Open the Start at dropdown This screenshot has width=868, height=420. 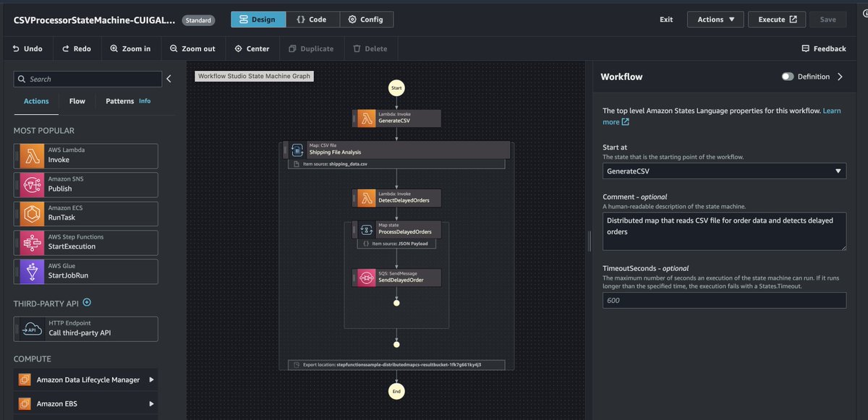pyautogui.click(x=724, y=171)
